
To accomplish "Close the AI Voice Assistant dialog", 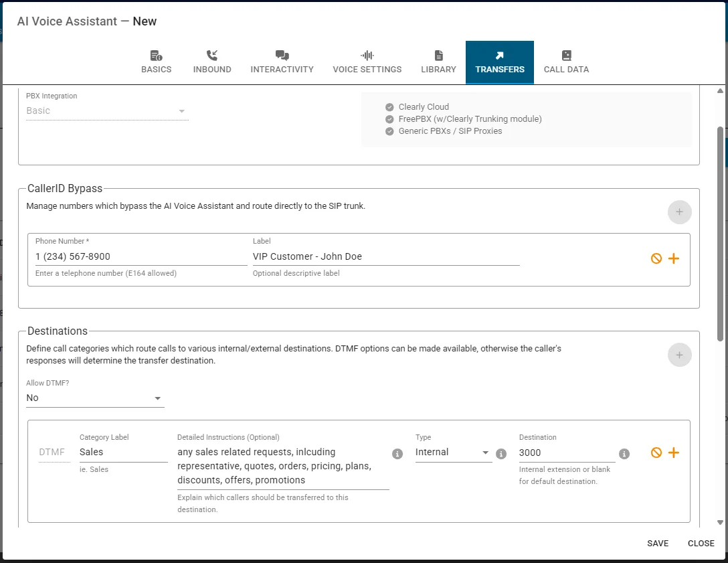I will click(701, 544).
